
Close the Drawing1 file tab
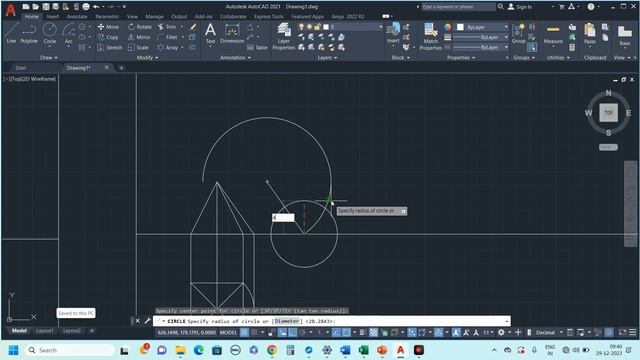tap(107, 67)
